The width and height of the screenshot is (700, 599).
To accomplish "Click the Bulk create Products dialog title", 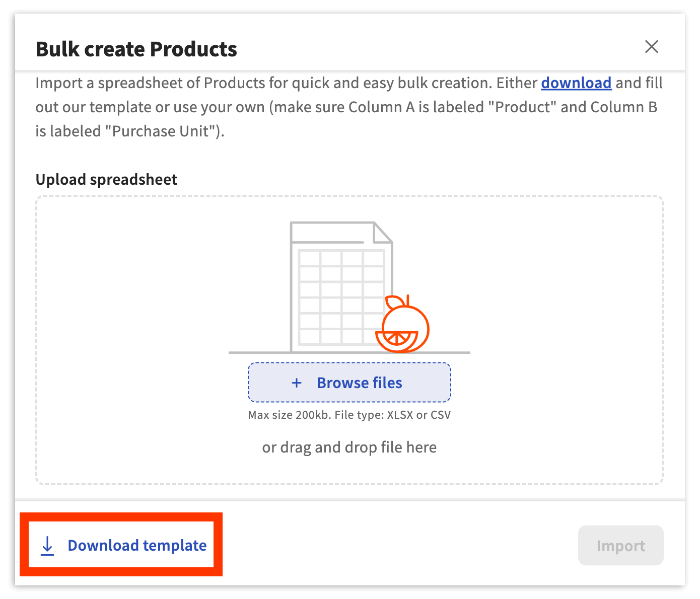I will [136, 49].
